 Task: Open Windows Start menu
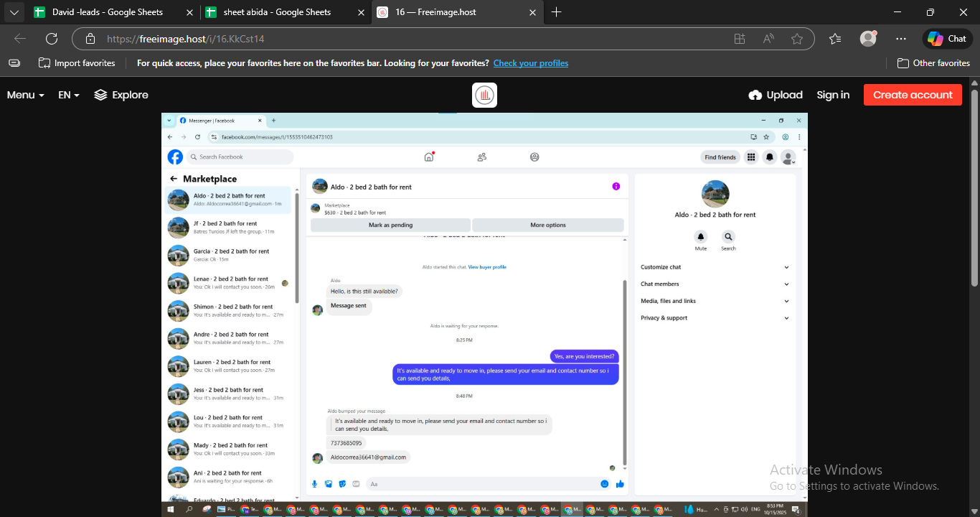tap(171, 509)
